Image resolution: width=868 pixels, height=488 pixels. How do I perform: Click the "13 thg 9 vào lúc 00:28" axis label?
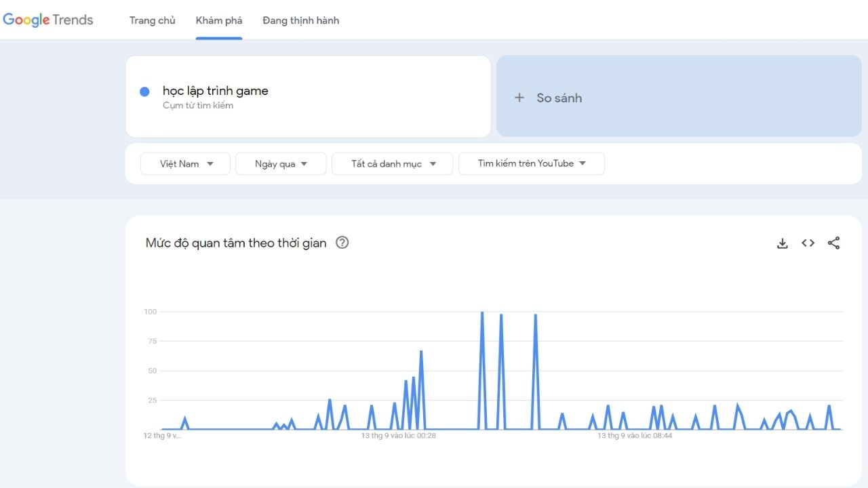tap(397, 435)
